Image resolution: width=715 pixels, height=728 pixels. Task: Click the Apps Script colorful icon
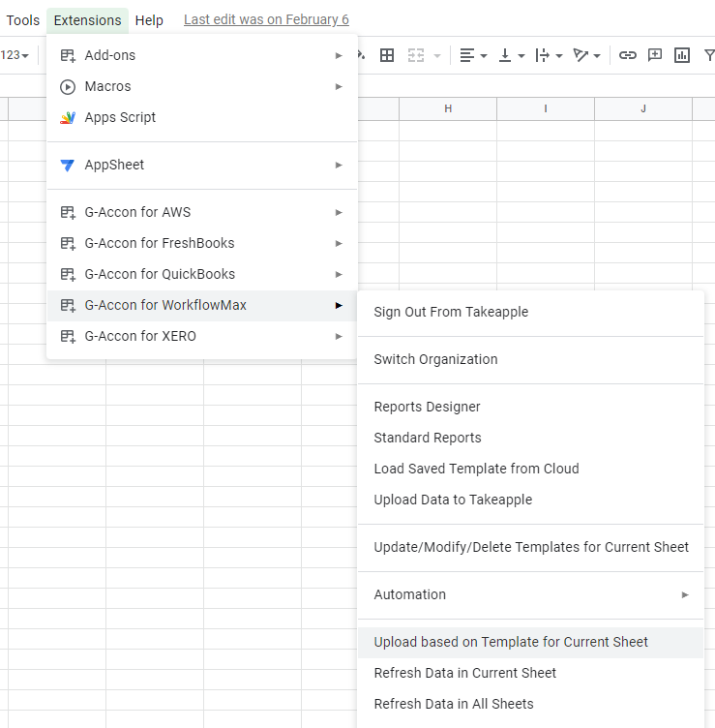tap(68, 118)
